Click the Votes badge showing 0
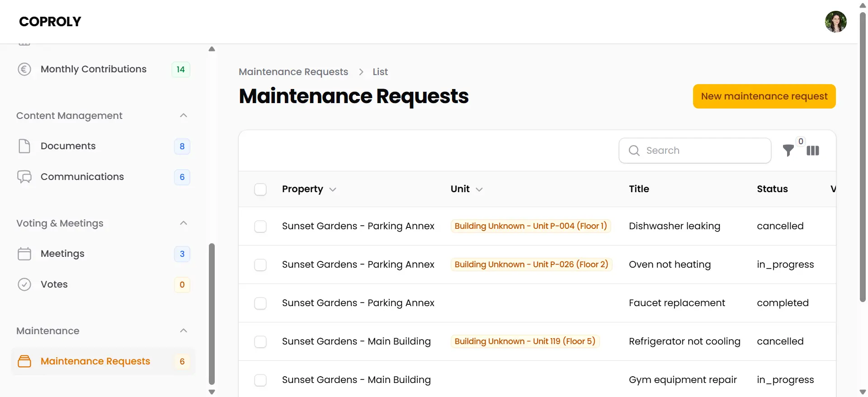The height and width of the screenshot is (397, 868). tap(182, 285)
